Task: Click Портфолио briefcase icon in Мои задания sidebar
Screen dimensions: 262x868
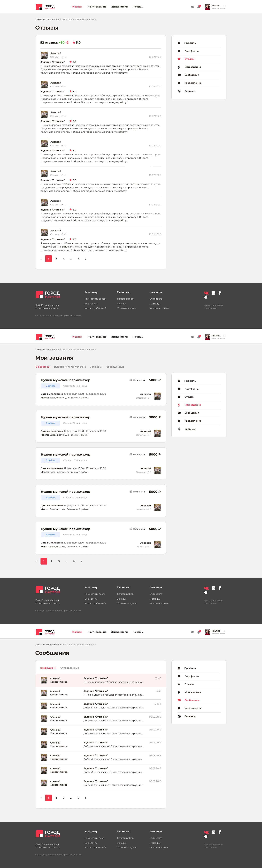Action: (179, 389)
